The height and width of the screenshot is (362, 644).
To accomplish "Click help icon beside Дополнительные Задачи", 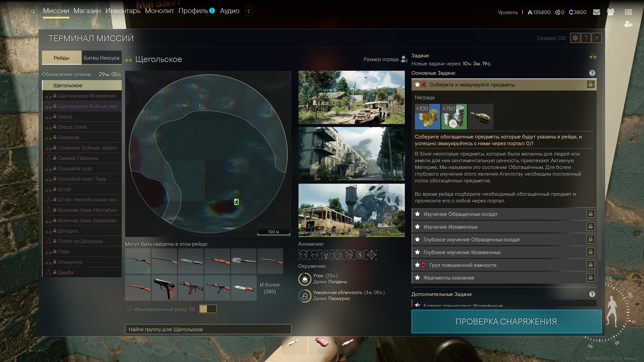I will pos(592,294).
